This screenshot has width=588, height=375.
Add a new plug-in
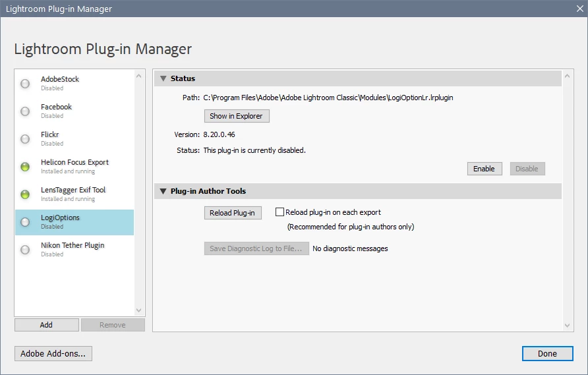point(47,325)
